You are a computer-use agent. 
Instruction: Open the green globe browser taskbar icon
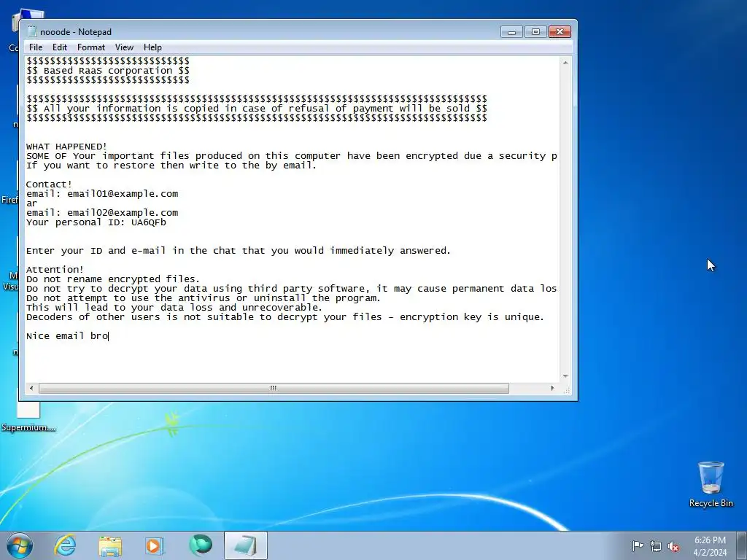pyautogui.click(x=201, y=545)
